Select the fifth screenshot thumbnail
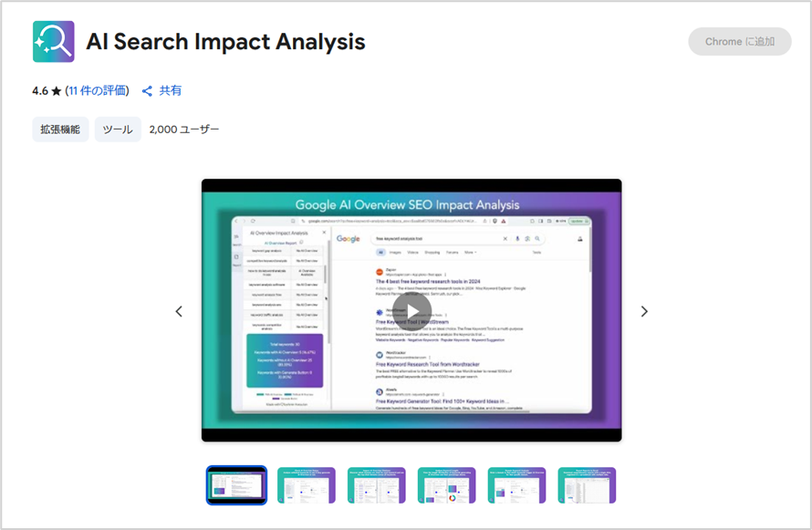812x530 pixels. coord(516,485)
